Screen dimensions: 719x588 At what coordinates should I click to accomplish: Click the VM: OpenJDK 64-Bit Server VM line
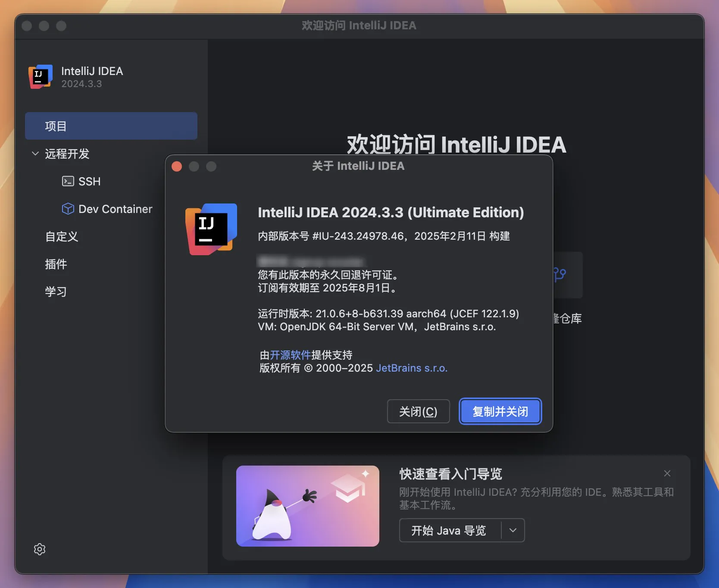click(x=377, y=326)
